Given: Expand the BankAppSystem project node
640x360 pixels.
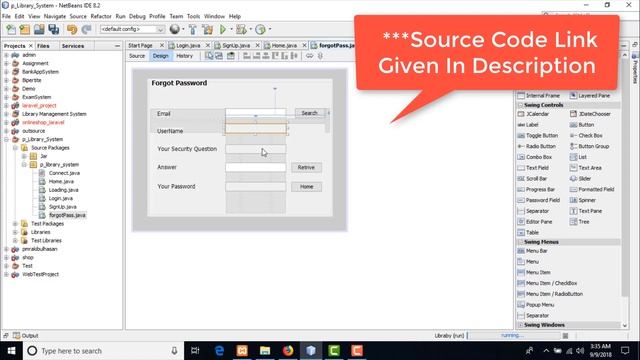Looking at the screenshot, I should click(x=6, y=72).
